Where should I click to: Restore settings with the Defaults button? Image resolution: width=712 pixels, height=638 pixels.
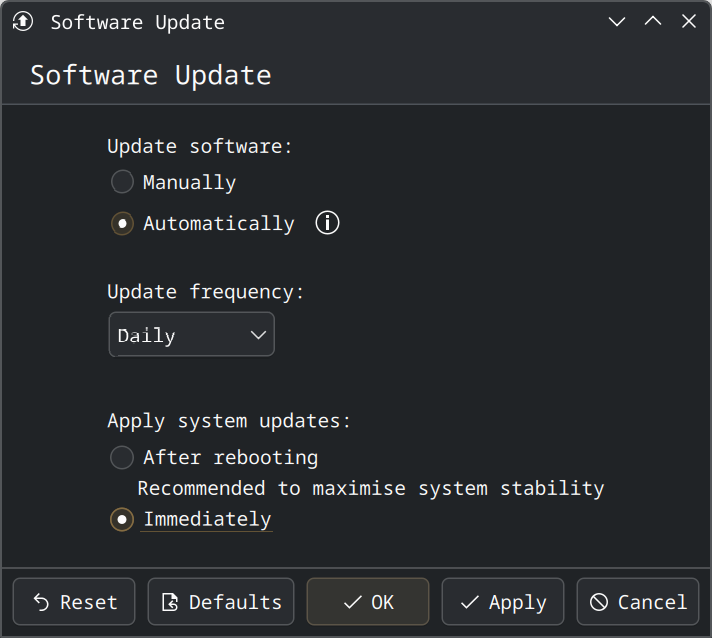point(221,602)
